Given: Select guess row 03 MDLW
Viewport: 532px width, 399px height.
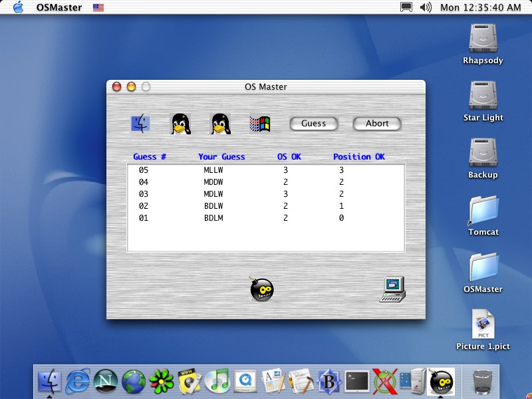Looking at the screenshot, I should click(x=265, y=194).
